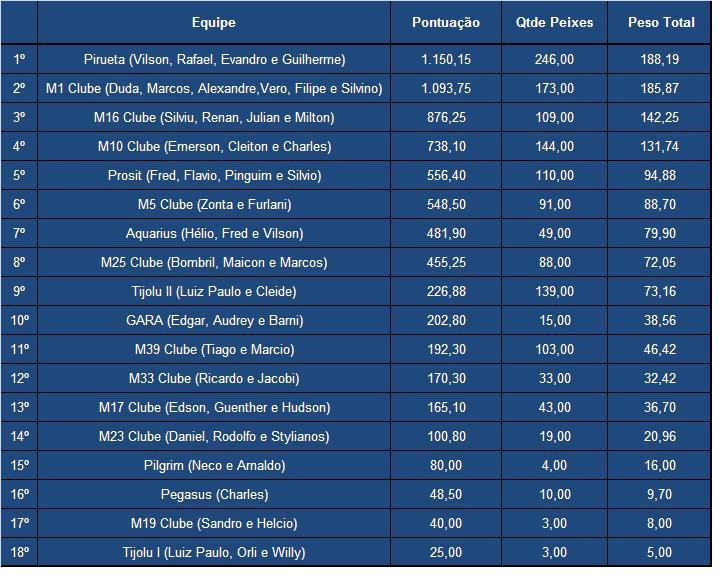Click the Pontuação column header
The image size is (722, 576).
coord(446,22)
